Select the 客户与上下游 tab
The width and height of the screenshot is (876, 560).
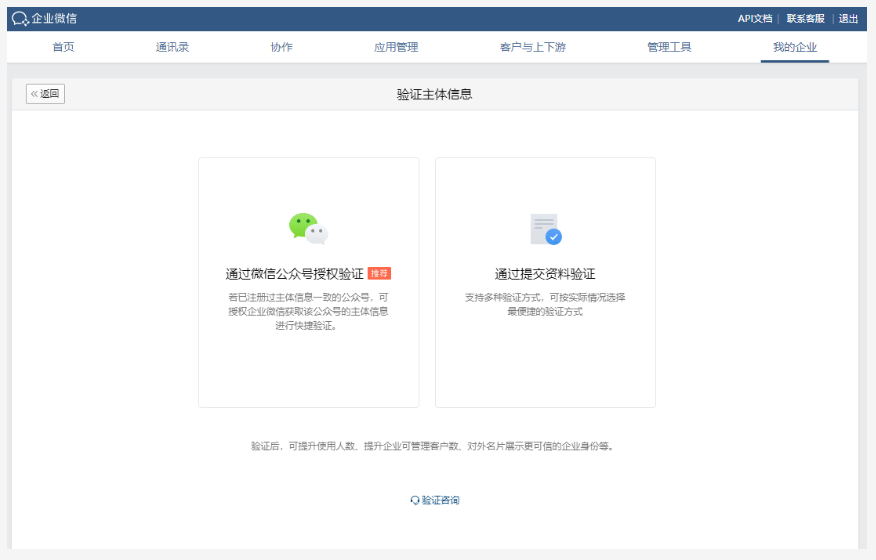click(533, 47)
